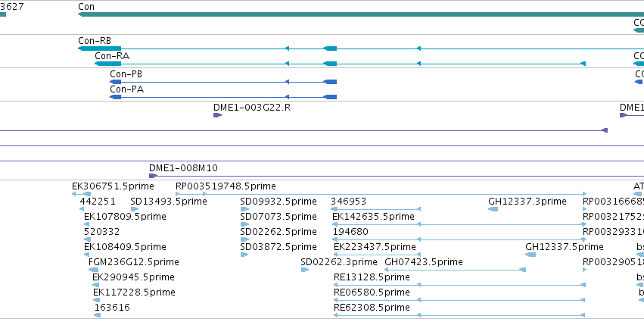Select the Con-RA transcript label
This screenshot has width=644, height=319.
coord(112,56)
